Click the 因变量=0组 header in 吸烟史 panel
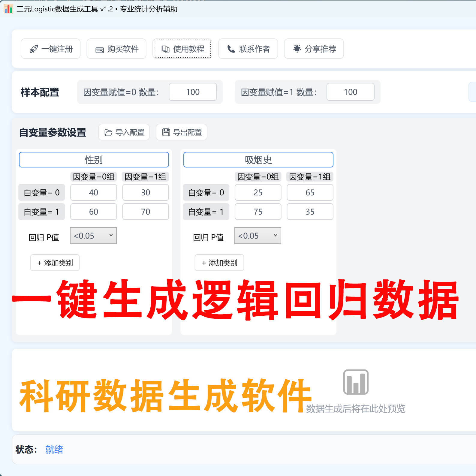The height and width of the screenshot is (476, 476). coord(258,177)
